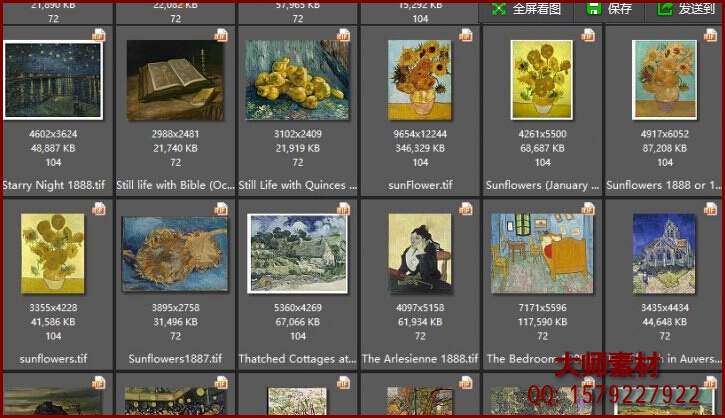Click TIF badge on Sunflowers 1888 tile
725x418 pixels.
coord(710,36)
